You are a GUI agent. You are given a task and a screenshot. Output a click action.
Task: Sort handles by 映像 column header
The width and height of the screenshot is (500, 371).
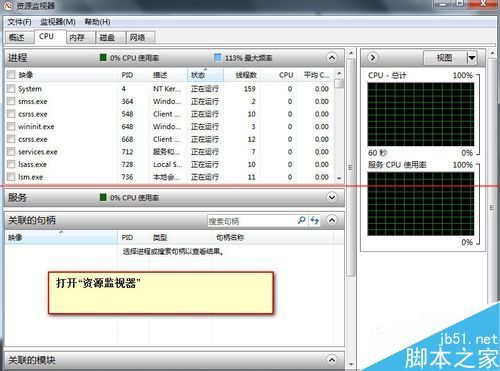click(x=61, y=238)
